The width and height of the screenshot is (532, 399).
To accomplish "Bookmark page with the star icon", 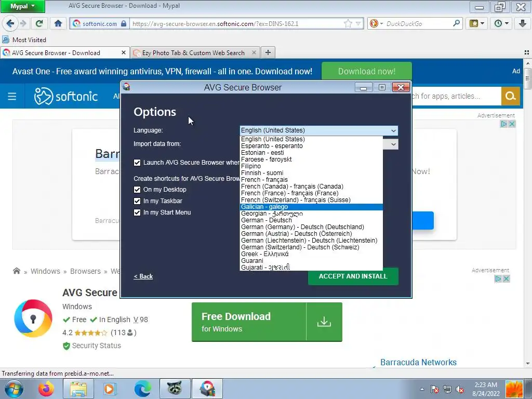I will point(348,23).
